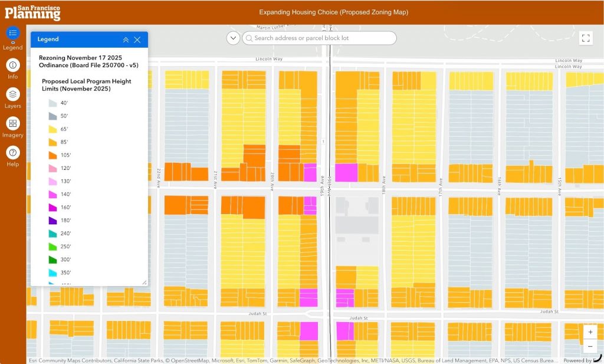The height and width of the screenshot is (364, 604).
Task: Open the Legend sidebar icon
Action: click(13, 33)
